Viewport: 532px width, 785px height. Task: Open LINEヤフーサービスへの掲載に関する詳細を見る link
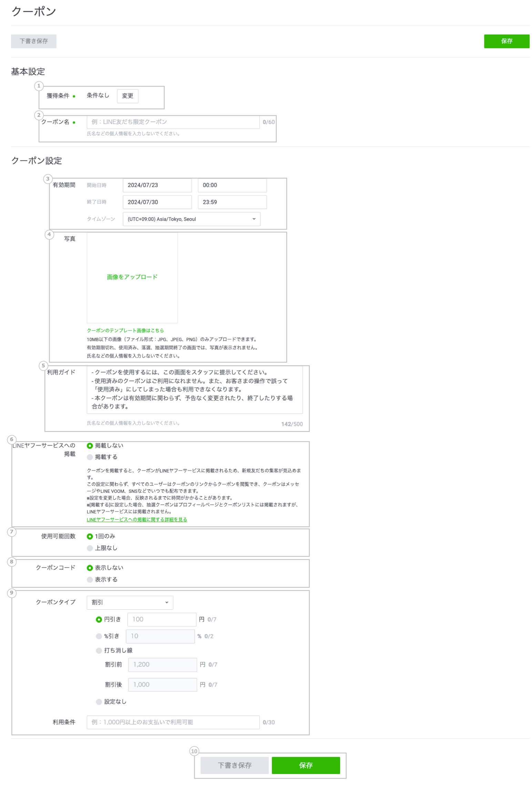pos(137,519)
